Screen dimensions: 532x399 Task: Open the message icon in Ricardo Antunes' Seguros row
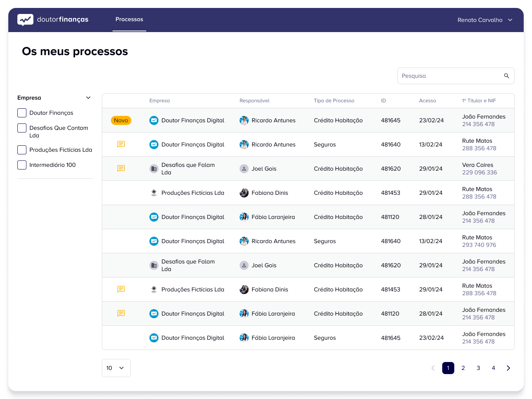coord(121,144)
